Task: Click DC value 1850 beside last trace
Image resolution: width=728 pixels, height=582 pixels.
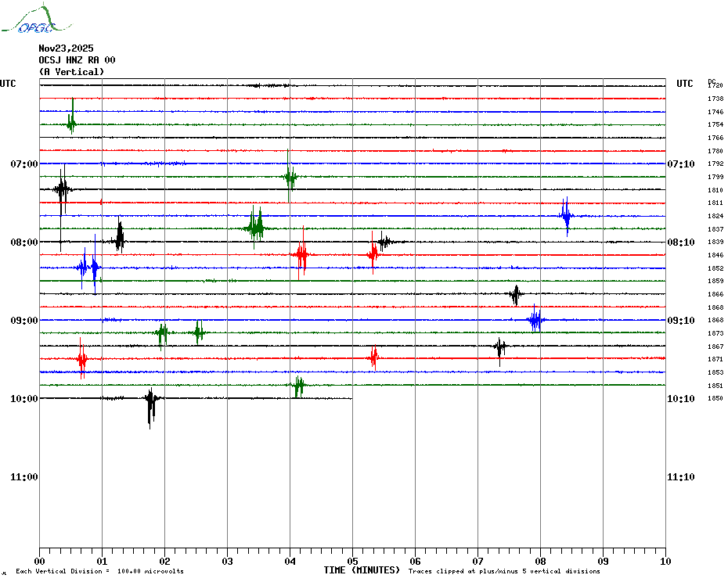Action: (x=715, y=399)
